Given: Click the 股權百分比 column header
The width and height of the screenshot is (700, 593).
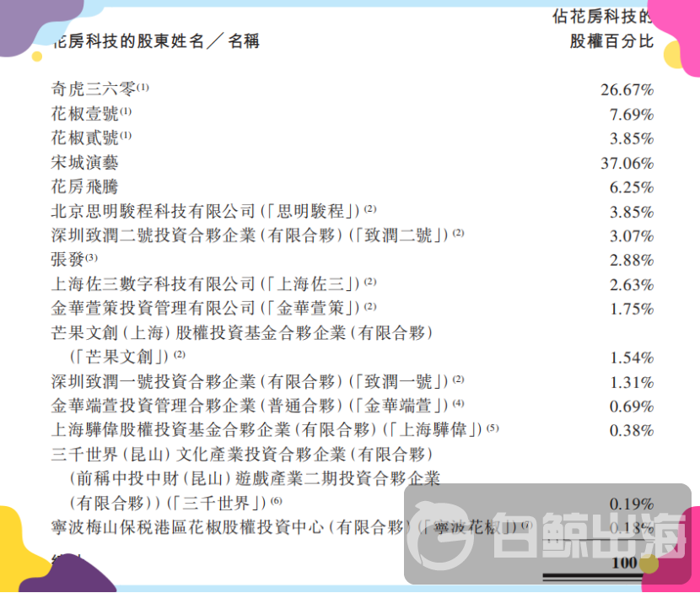Looking at the screenshot, I should pyautogui.click(x=611, y=41).
